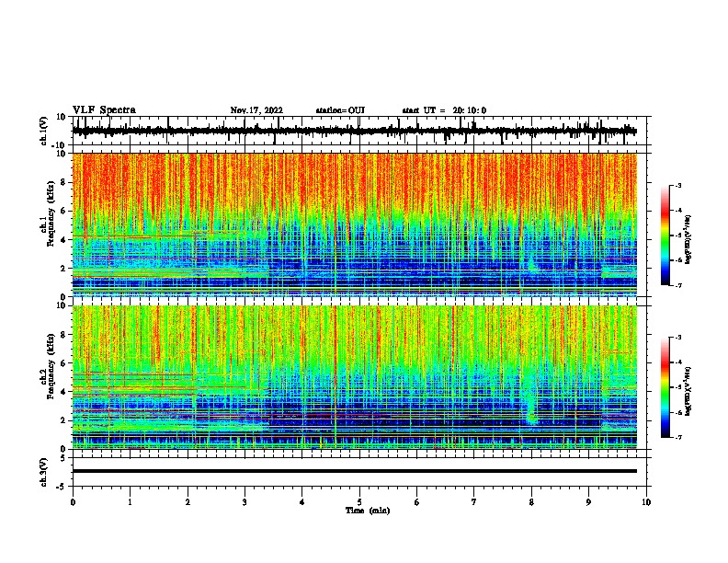Click the "-3" label on ch.2 color scale
The height and width of the screenshot is (563, 728).
tap(677, 338)
